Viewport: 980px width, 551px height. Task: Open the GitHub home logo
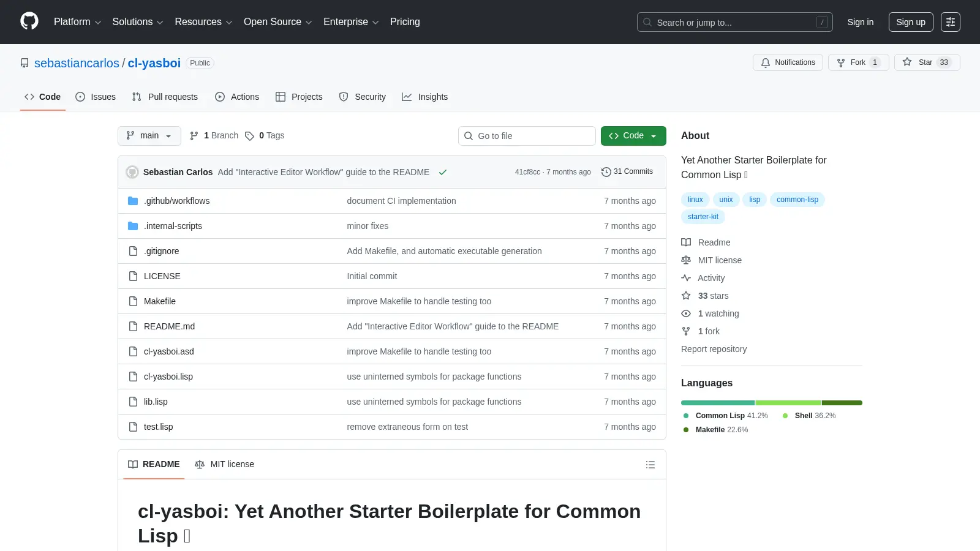tap(29, 21)
